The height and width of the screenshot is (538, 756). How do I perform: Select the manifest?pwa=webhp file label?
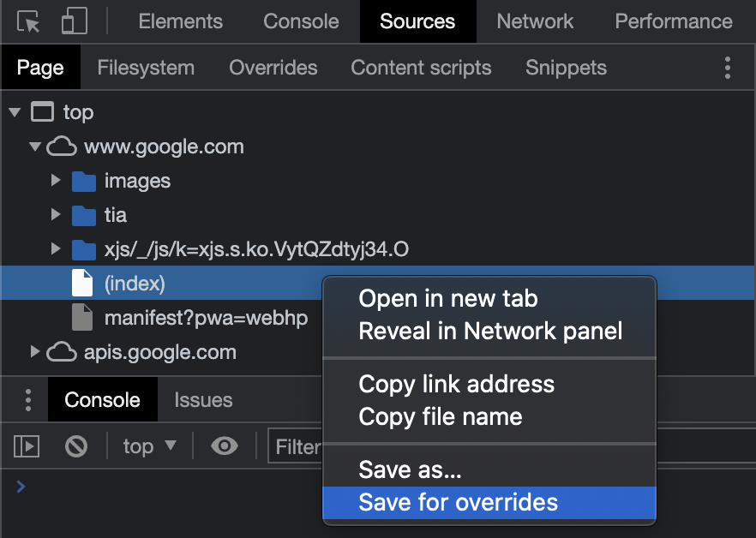(206, 318)
